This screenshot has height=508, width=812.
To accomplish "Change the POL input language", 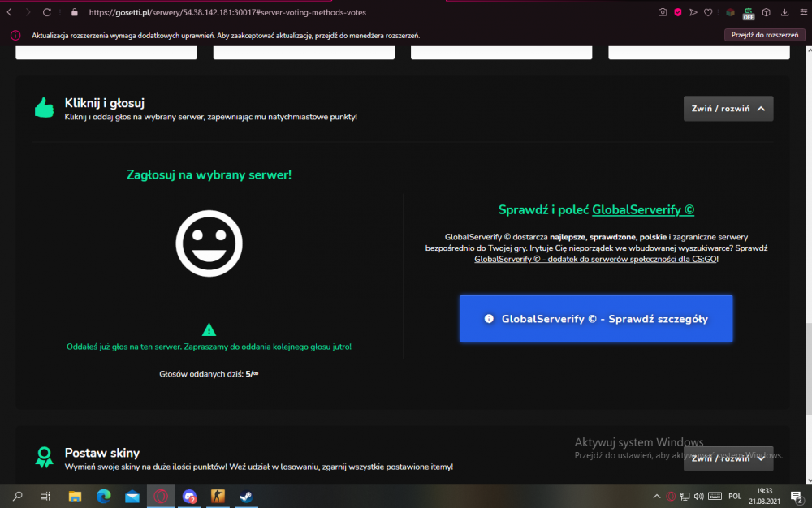I will point(735,496).
